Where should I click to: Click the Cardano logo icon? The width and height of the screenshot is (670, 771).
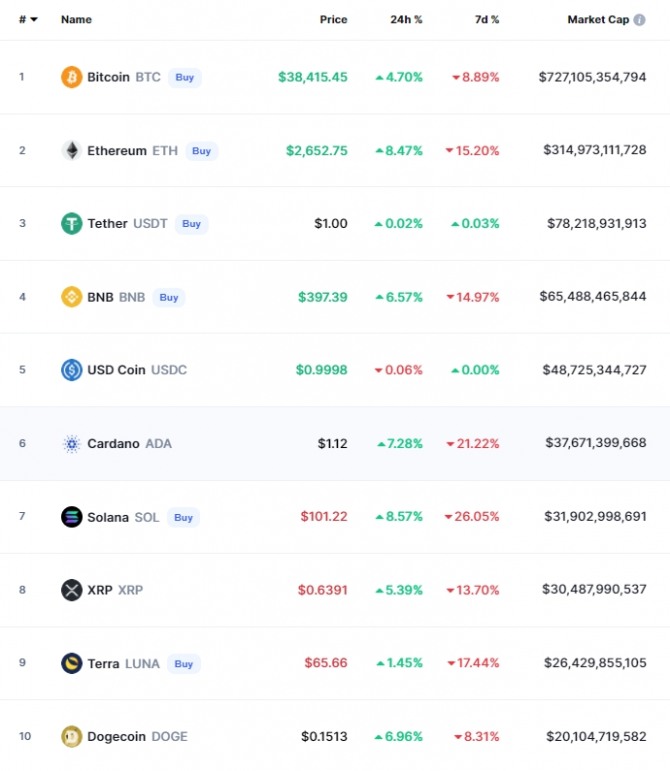point(71,444)
